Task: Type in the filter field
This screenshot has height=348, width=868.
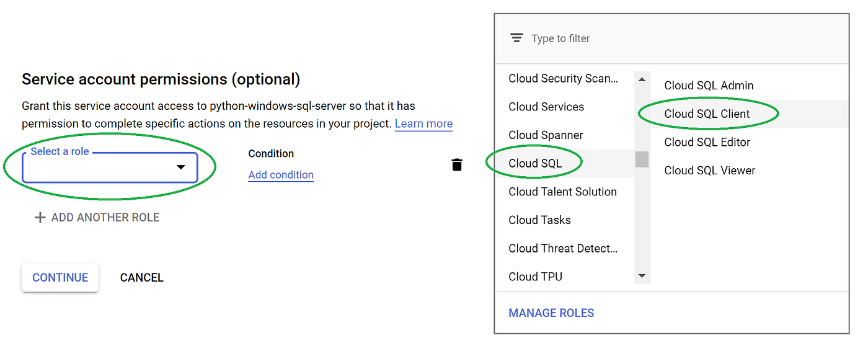Action: point(620,38)
